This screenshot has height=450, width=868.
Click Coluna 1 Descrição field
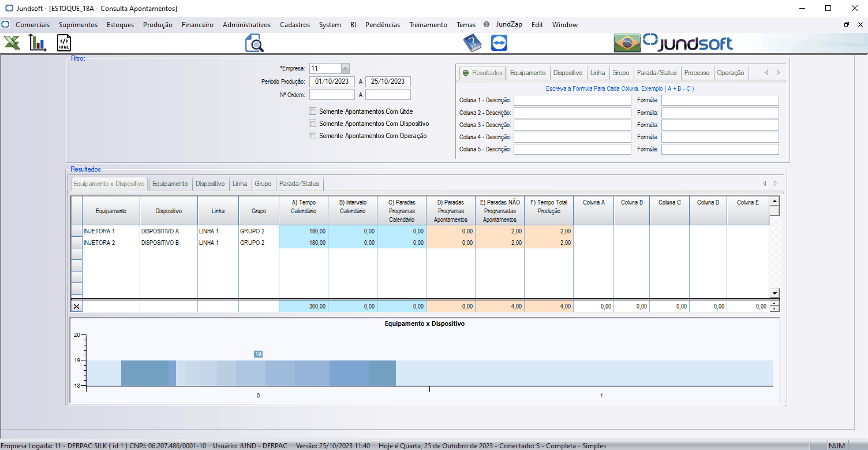point(573,100)
